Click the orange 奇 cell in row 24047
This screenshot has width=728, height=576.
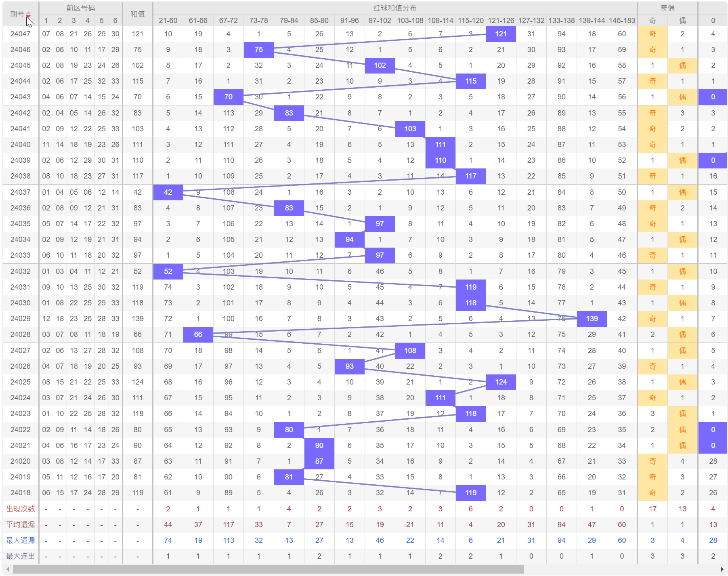[x=652, y=34]
